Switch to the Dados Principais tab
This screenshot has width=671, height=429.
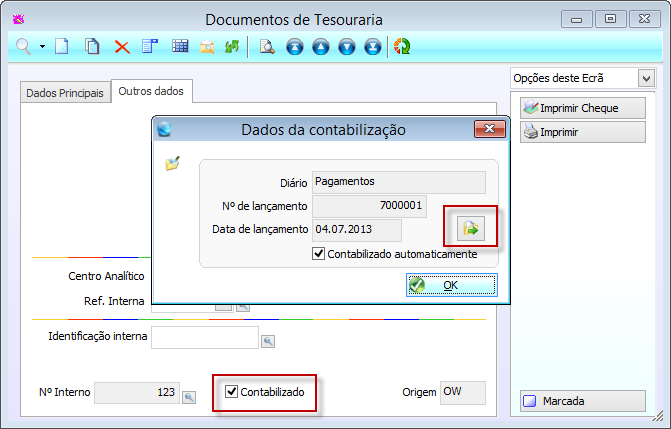point(65,93)
